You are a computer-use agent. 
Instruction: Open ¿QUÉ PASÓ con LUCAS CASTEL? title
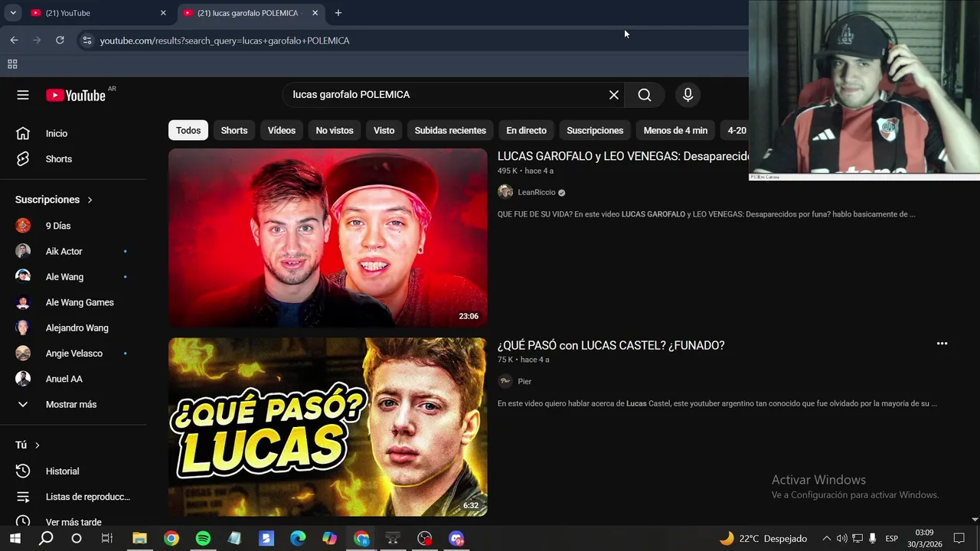(x=611, y=345)
